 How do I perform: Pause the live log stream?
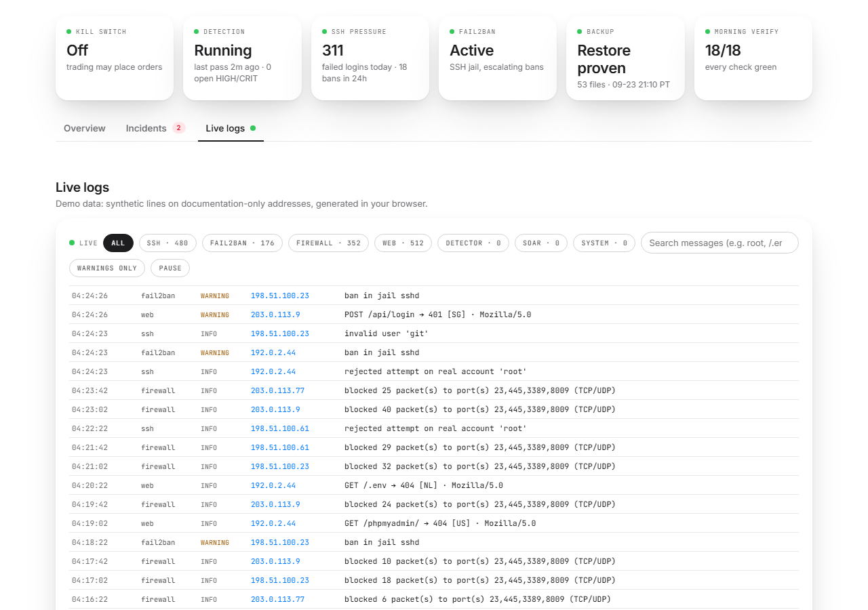click(170, 268)
